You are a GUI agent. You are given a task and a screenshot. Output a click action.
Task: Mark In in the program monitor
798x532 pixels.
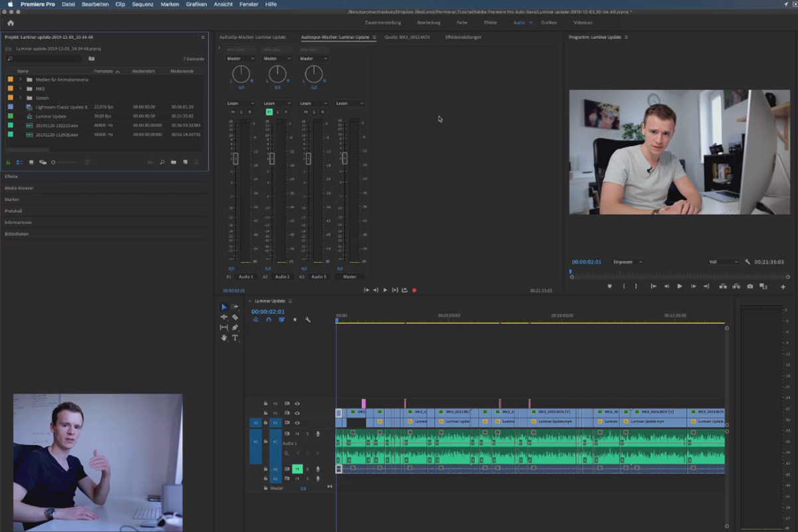[623, 287]
